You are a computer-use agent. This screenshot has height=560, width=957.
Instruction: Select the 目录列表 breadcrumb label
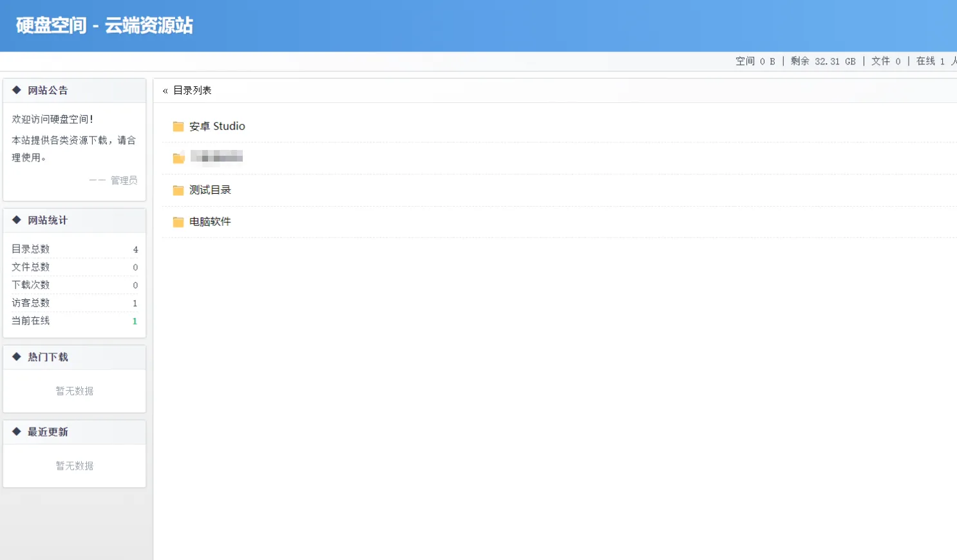click(x=193, y=90)
